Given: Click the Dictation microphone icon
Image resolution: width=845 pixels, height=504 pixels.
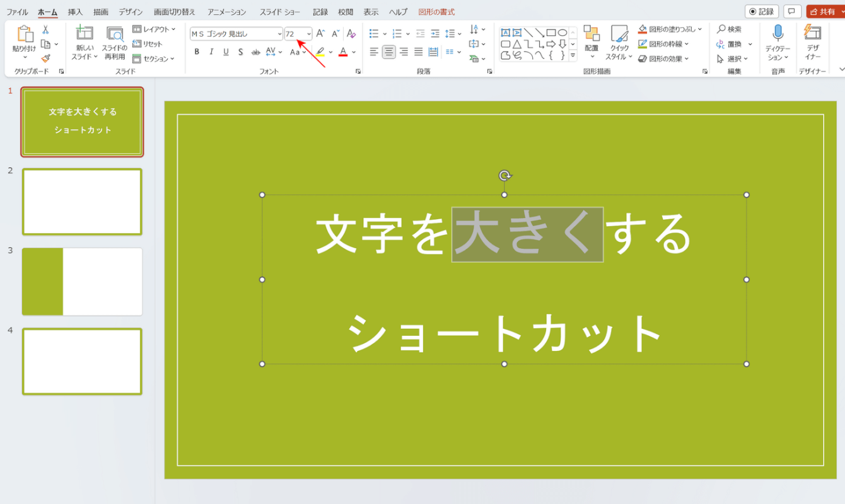Looking at the screenshot, I should (x=778, y=33).
